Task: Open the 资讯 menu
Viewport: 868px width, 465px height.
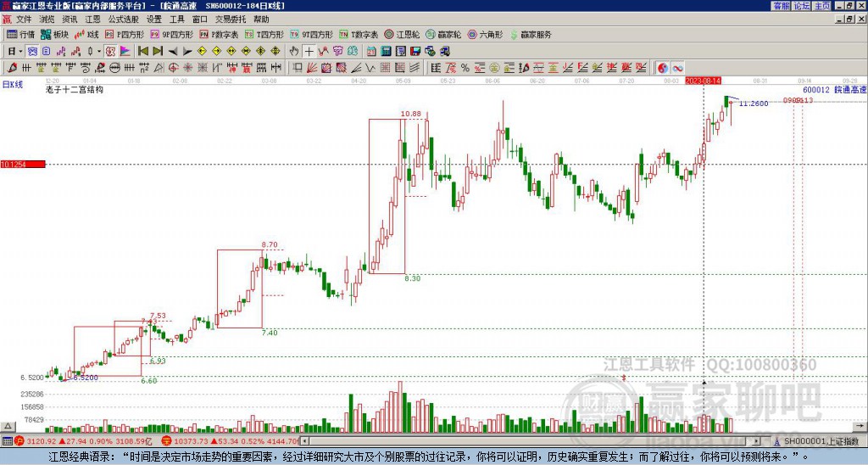Action: [x=70, y=20]
